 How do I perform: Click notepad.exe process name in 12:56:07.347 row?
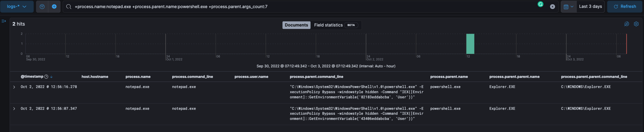pos(137,108)
